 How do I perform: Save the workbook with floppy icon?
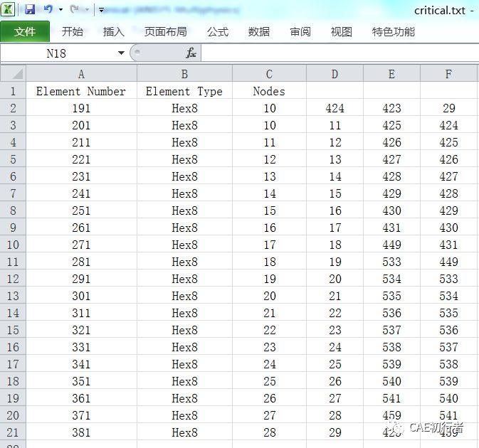pyautogui.click(x=30, y=9)
